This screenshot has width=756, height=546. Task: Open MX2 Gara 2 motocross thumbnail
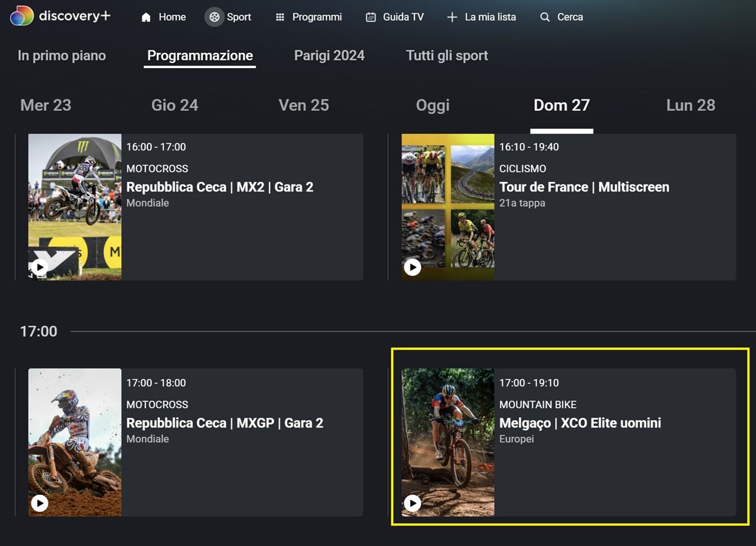(x=75, y=207)
